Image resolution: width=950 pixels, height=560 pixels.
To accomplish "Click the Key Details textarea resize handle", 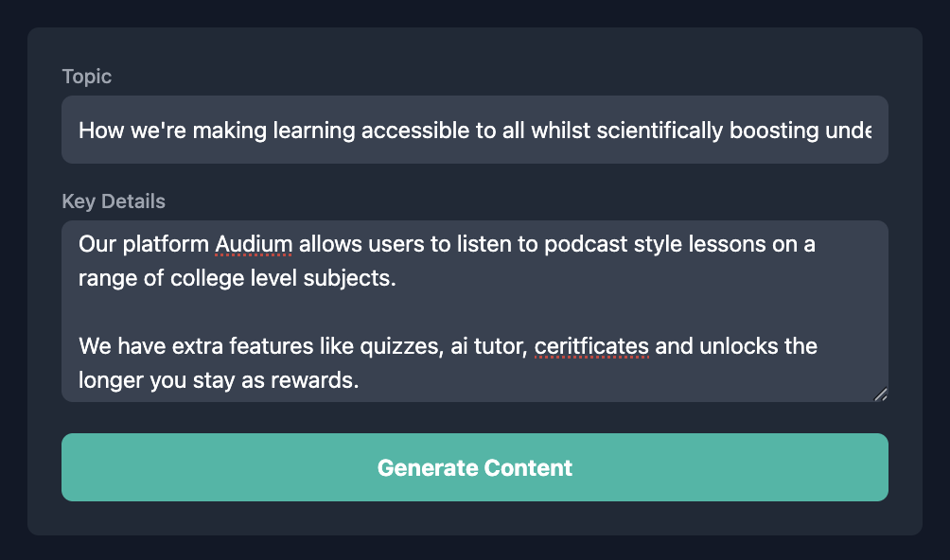I will pyautogui.click(x=880, y=394).
